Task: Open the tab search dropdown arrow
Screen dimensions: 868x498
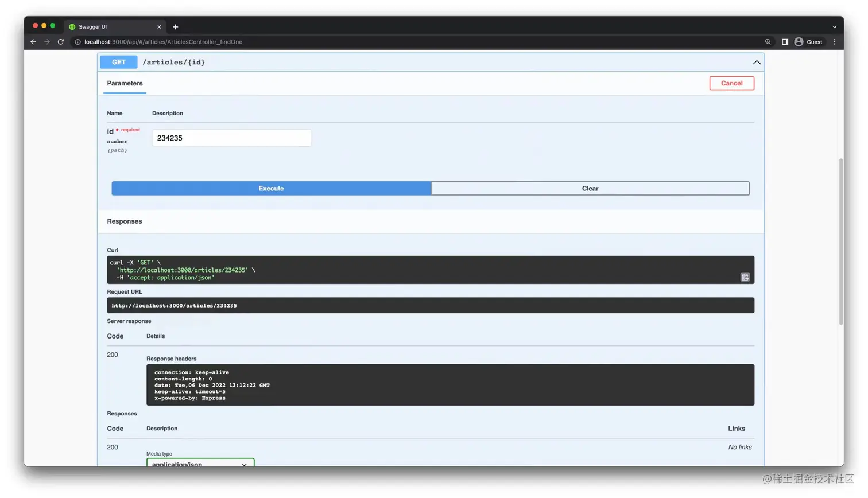Action: click(835, 27)
